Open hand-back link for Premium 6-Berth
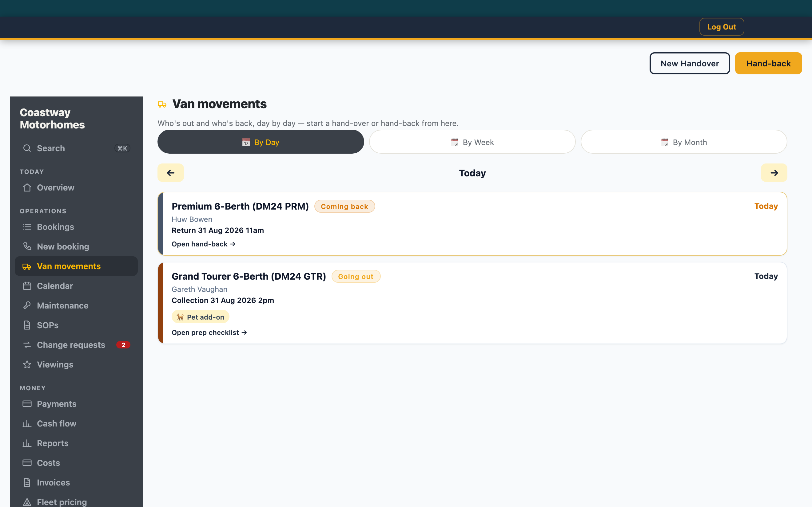Viewport: 812px width, 507px height. [x=204, y=244]
